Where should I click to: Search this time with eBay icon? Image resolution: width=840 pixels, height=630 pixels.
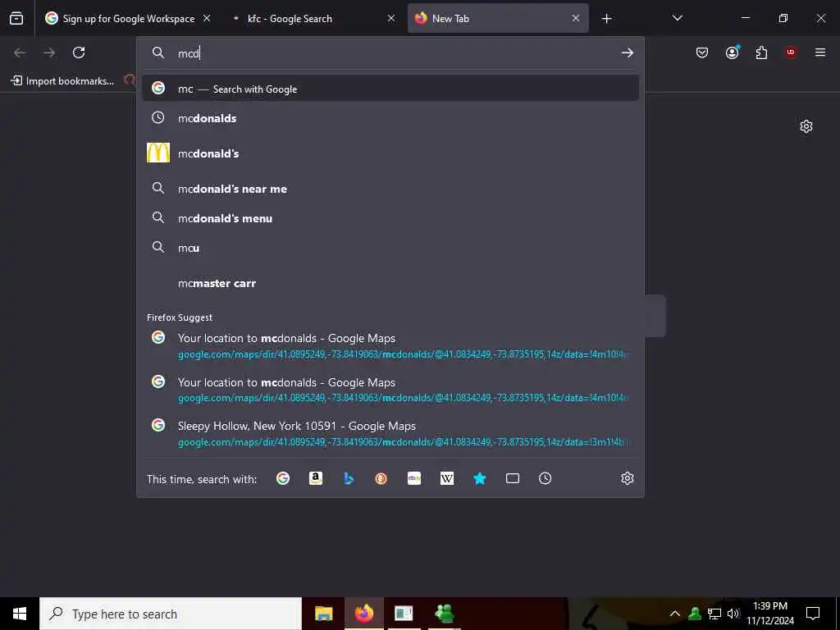(x=414, y=478)
